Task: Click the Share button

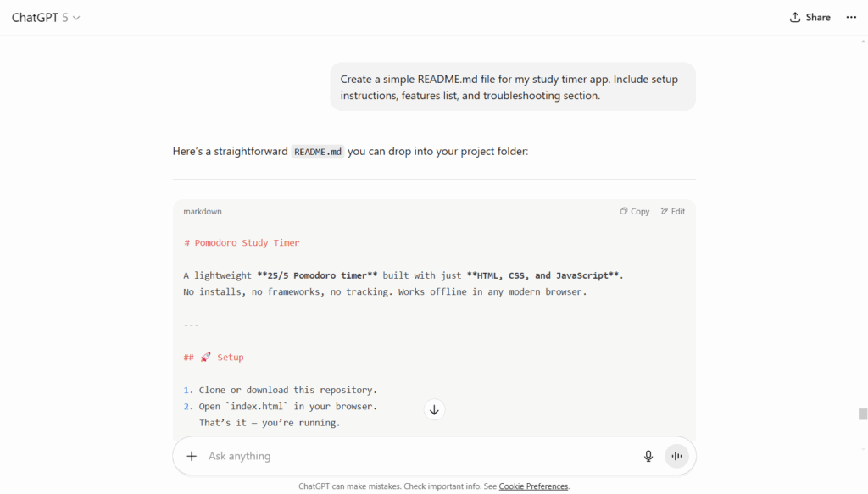Action: click(810, 17)
